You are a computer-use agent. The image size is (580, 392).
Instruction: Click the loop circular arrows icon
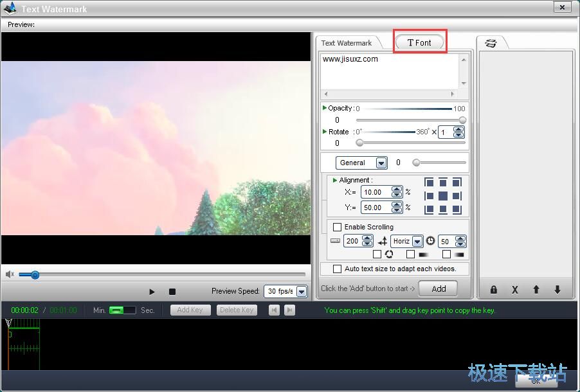(389, 254)
